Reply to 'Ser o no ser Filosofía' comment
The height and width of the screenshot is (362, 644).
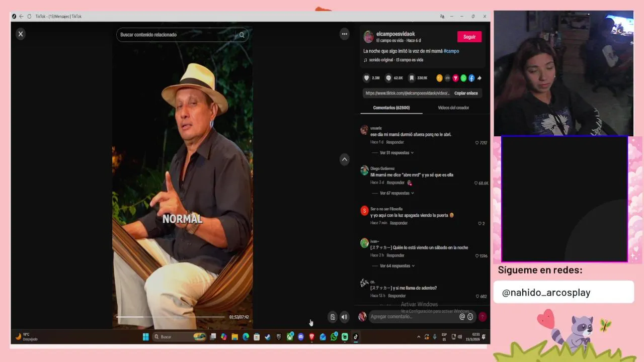(398, 223)
